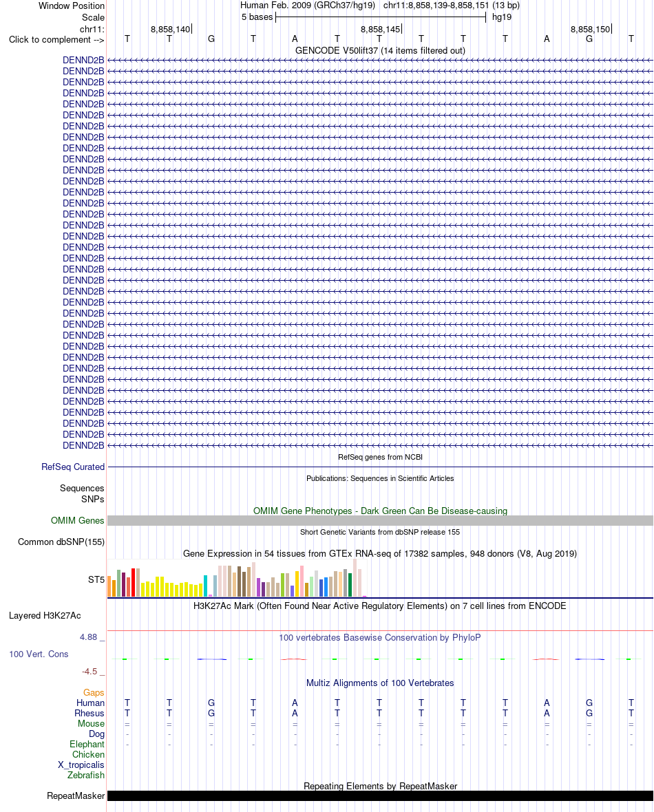Click the Rhesus species label
This screenshot has width=654, height=812.
click(89, 714)
